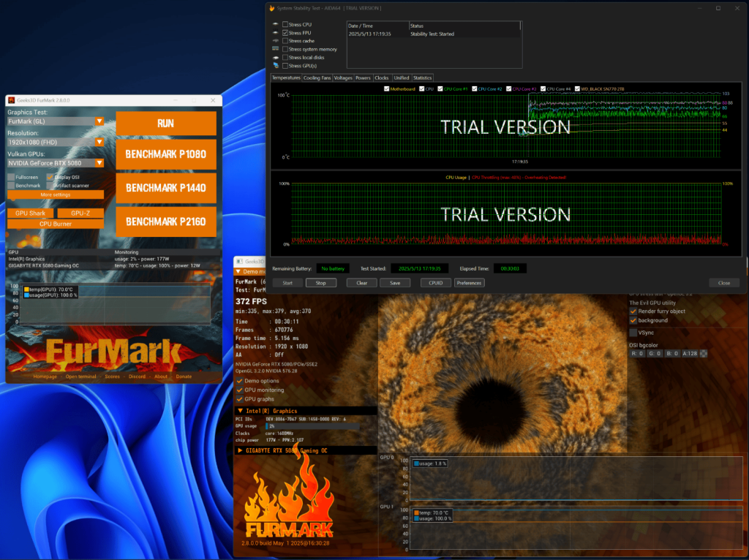Disable the Display OSI checkbox
Image resolution: width=749 pixels, height=560 pixels.
click(50, 177)
